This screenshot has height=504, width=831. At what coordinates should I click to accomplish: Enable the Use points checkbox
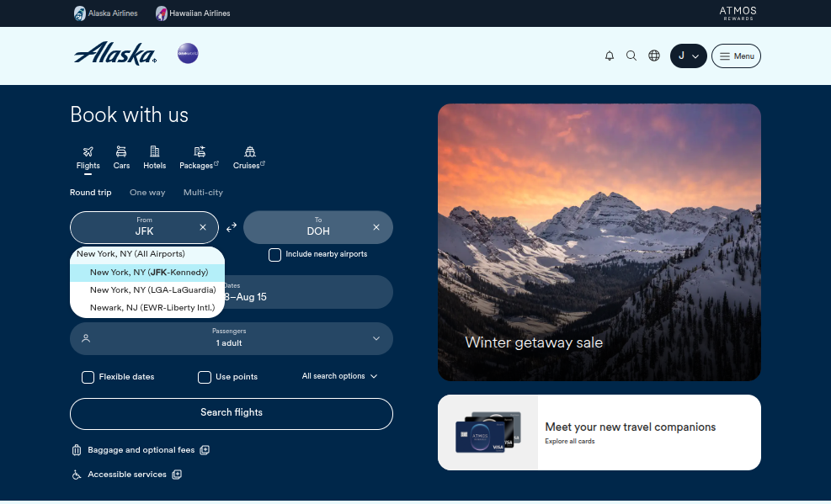(x=204, y=377)
